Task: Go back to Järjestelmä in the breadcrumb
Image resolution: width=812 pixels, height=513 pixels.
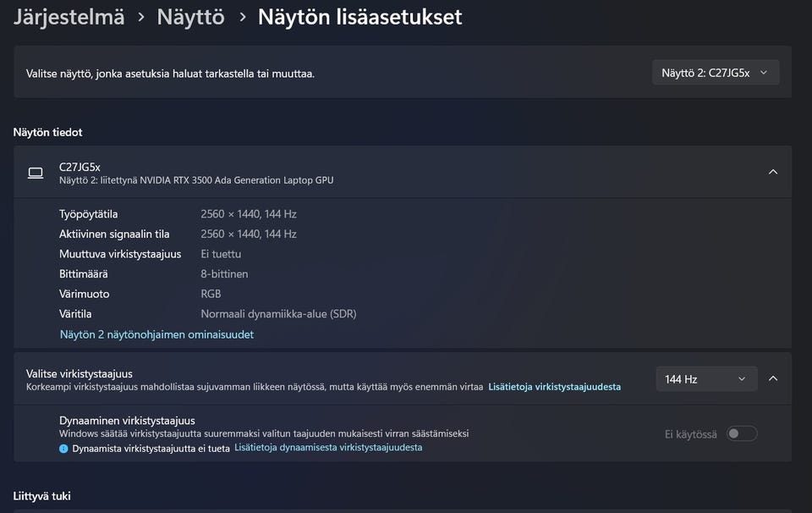Action: (x=69, y=17)
